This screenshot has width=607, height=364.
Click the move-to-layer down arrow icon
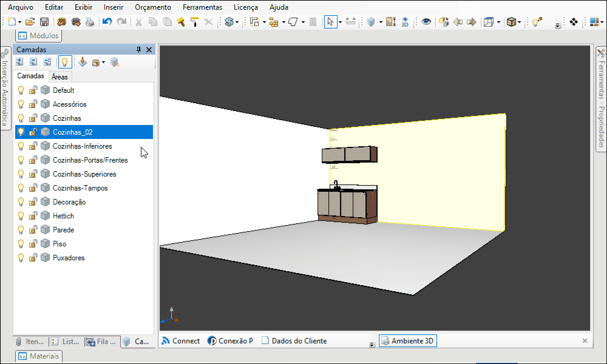tap(83, 62)
